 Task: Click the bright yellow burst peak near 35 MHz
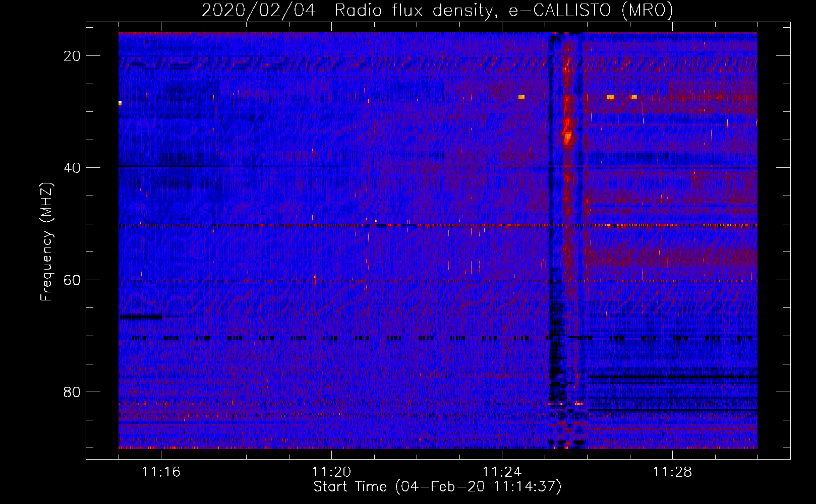click(568, 136)
